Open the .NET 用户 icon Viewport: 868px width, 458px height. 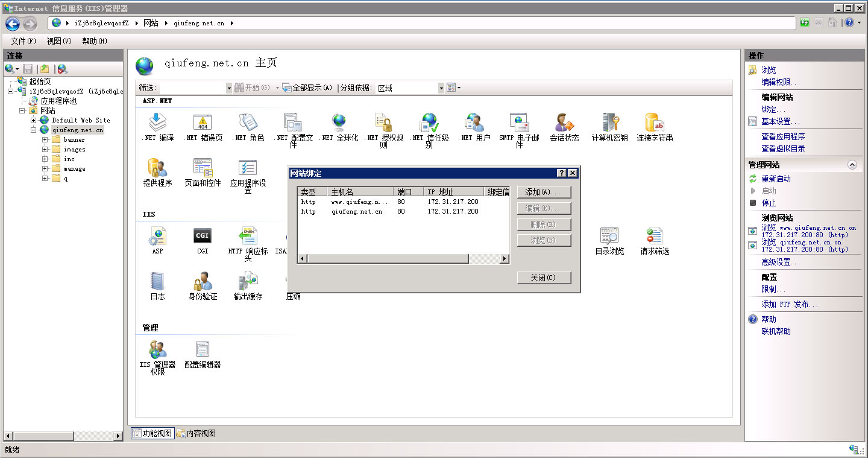pyautogui.click(x=474, y=127)
